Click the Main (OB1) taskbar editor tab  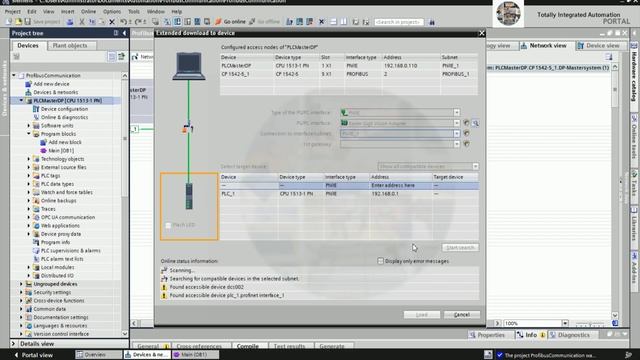(x=195, y=355)
